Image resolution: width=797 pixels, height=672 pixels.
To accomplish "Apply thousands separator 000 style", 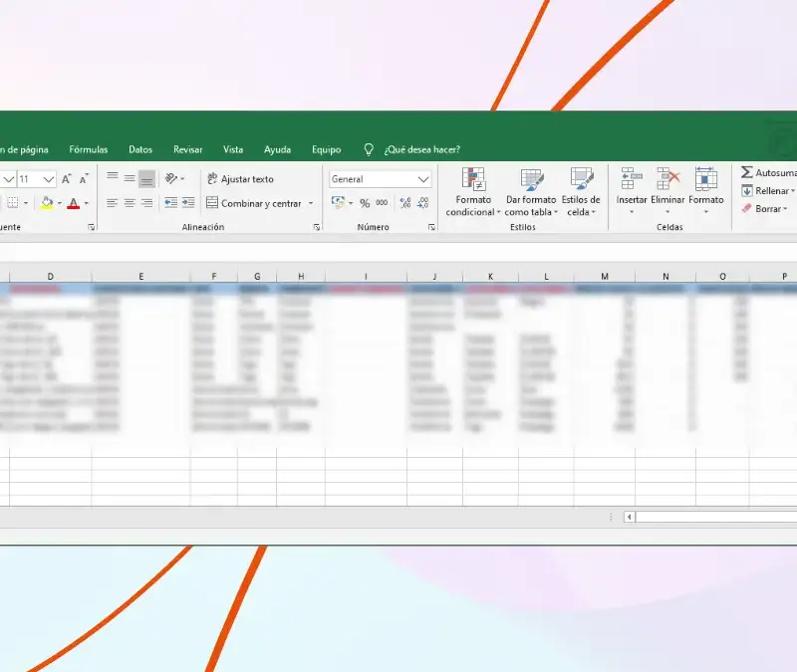I will 382,203.
